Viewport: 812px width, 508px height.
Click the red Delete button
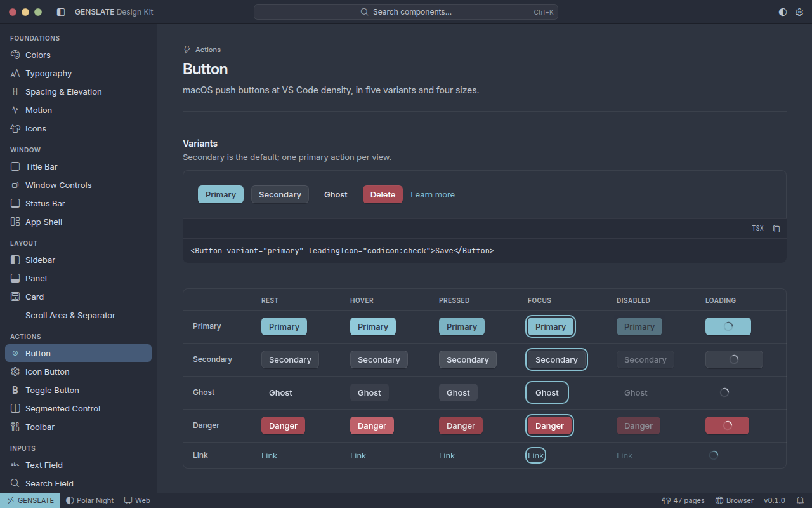tap(383, 194)
